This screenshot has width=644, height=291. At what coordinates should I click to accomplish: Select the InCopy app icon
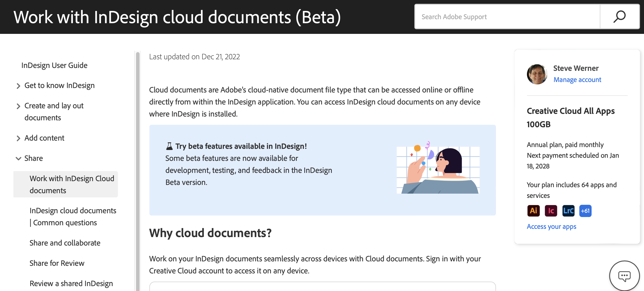point(551,211)
